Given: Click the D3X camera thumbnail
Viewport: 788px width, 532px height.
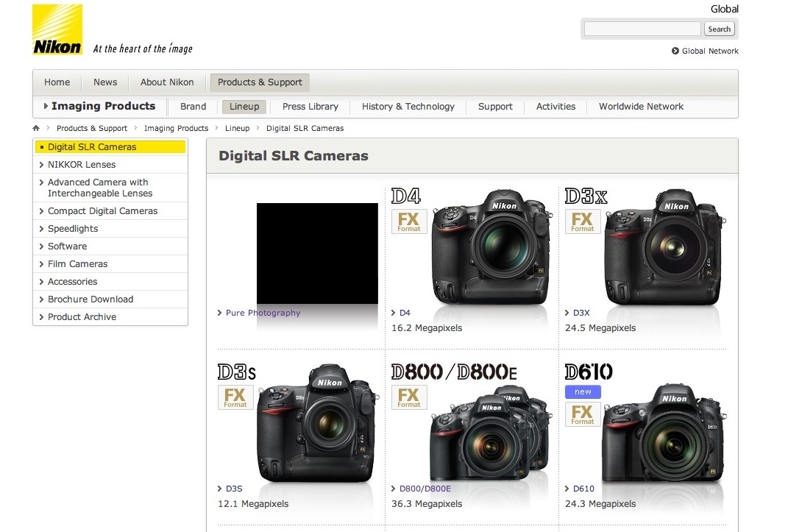Looking at the screenshot, I should [x=662, y=254].
